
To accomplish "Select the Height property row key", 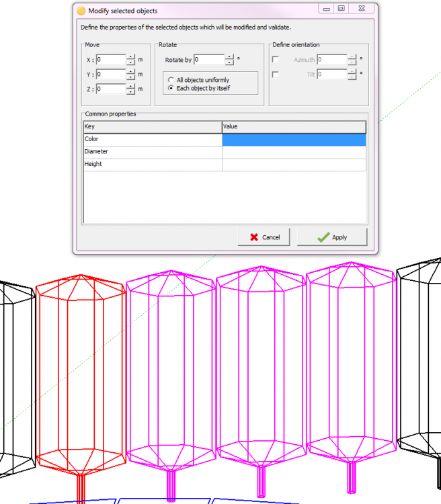I will pos(153,165).
